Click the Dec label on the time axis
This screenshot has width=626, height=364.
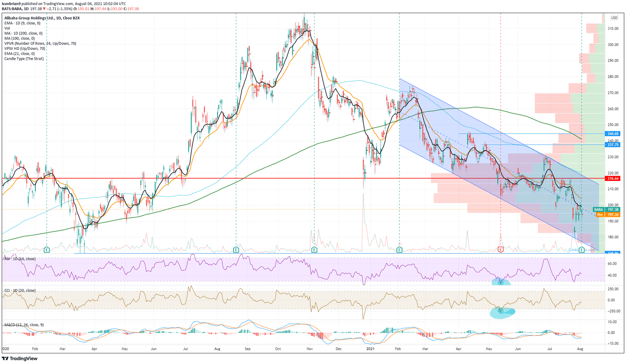339,349
